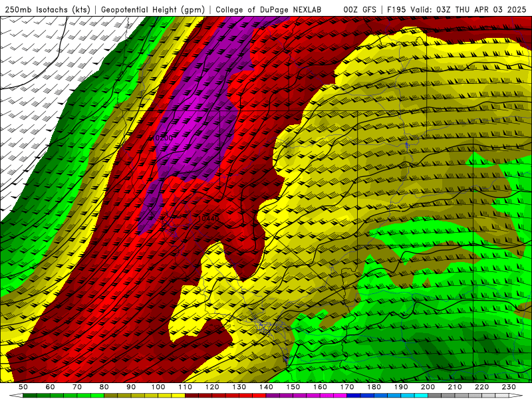The width and height of the screenshot is (532, 399).
Task: Click the 230 value on the color scale
Action: click(x=509, y=387)
